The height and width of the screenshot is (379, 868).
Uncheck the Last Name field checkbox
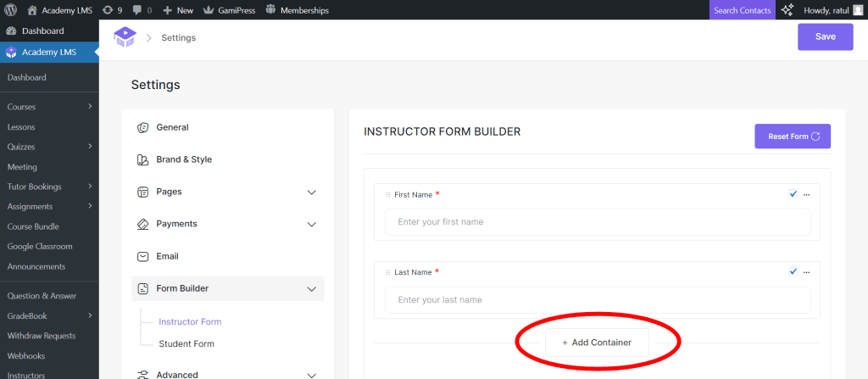click(x=793, y=271)
